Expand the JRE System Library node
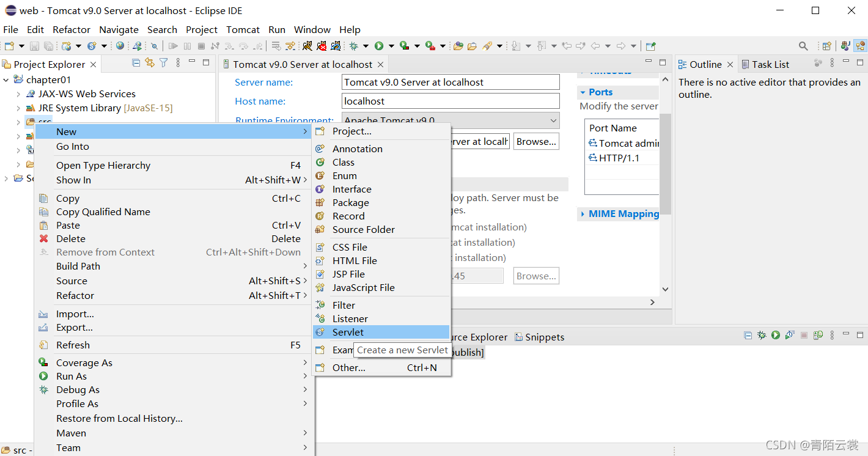The height and width of the screenshot is (456, 868). (x=18, y=108)
